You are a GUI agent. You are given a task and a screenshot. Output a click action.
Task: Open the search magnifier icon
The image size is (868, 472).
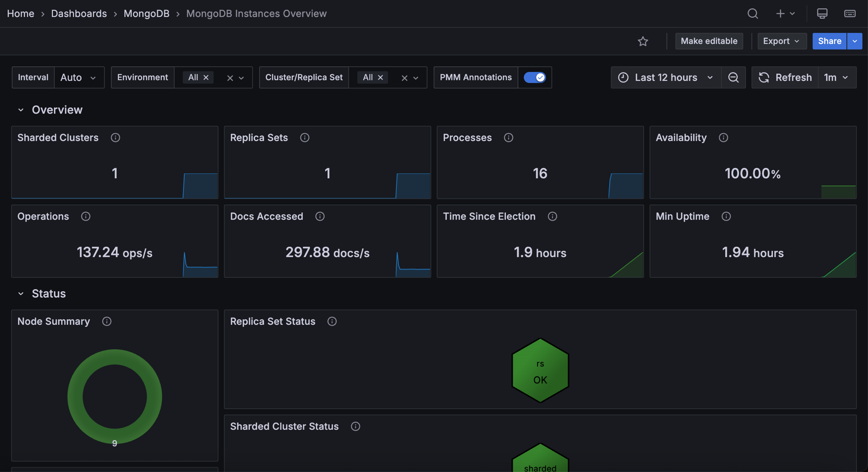[752, 14]
